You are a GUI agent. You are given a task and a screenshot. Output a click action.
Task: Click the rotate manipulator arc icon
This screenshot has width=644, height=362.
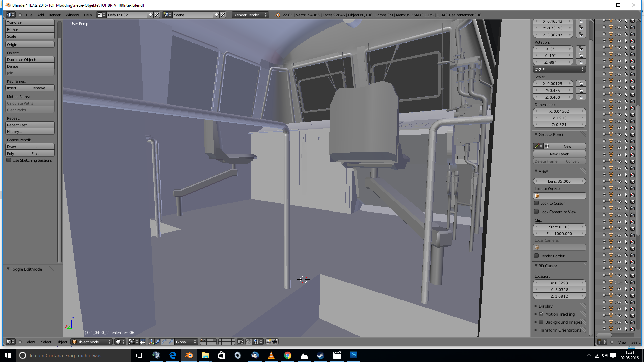click(x=164, y=342)
